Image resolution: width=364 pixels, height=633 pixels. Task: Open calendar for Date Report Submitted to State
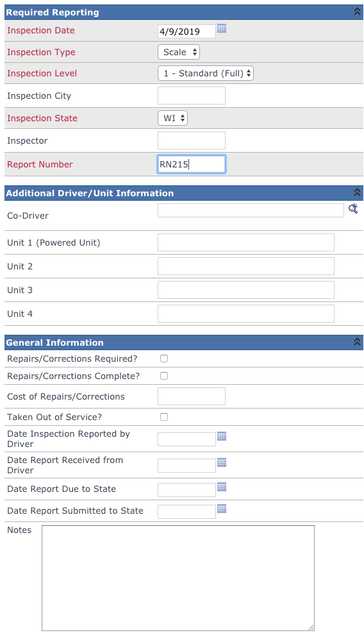tap(222, 509)
